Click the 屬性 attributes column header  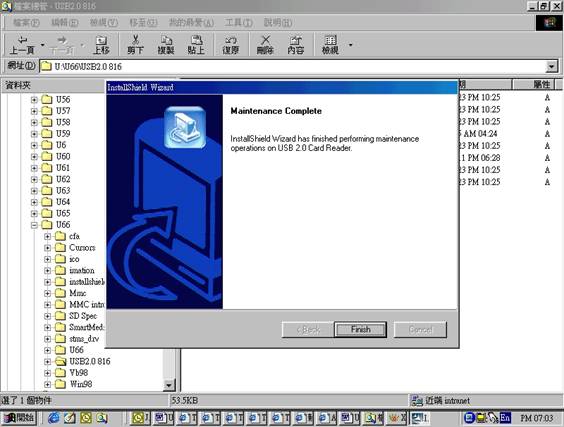[x=534, y=85]
